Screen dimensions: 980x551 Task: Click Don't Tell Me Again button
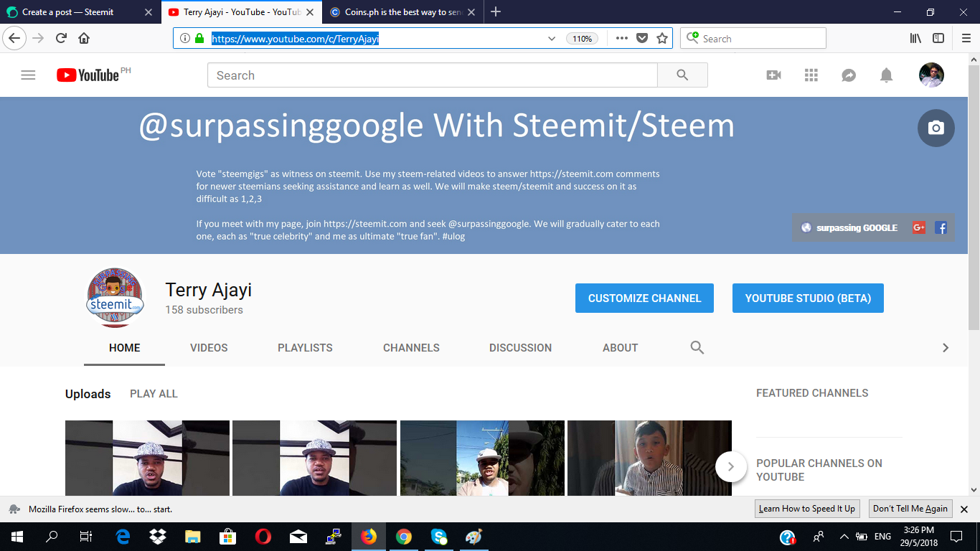(x=910, y=509)
